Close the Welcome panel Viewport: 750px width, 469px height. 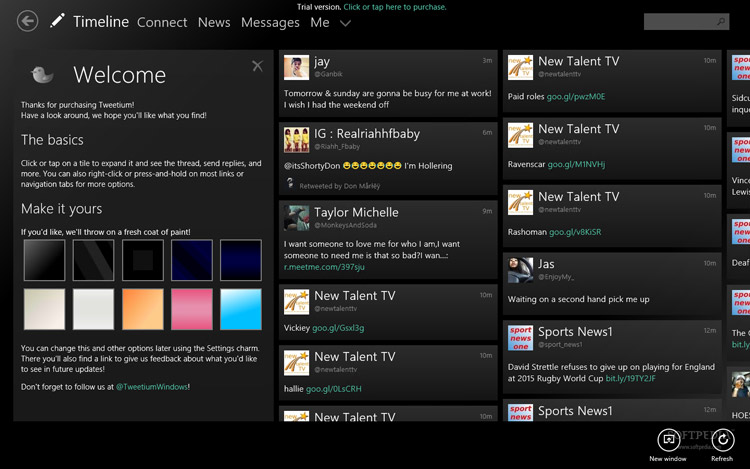tap(257, 66)
